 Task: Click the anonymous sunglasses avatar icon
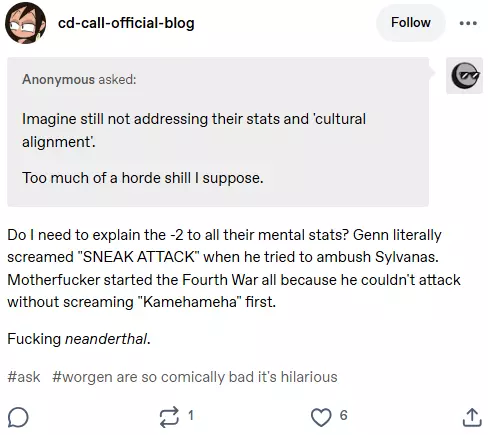tap(465, 76)
